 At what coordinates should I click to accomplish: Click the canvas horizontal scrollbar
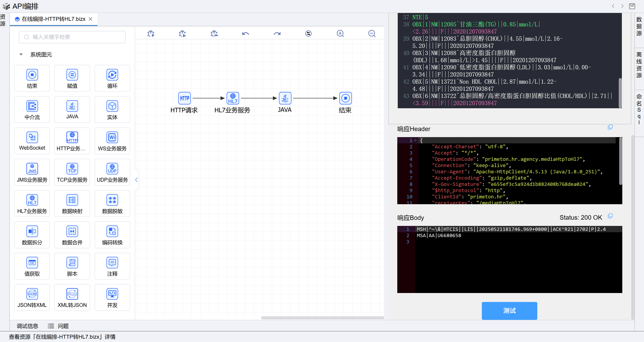pyautogui.click(x=322, y=318)
